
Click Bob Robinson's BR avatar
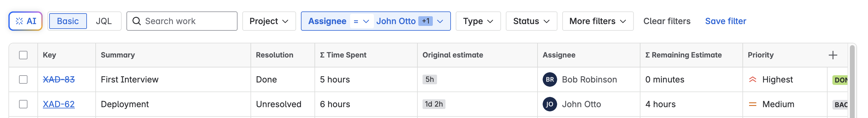click(x=550, y=80)
